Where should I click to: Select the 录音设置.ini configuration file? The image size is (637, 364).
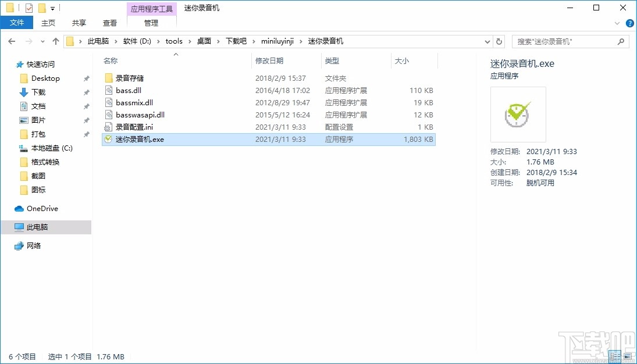[131, 127]
